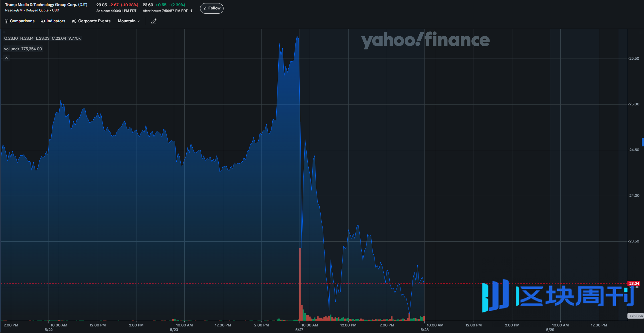Click the 25.50 price axis label
This screenshot has width=644, height=333.
[x=634, y=59]
